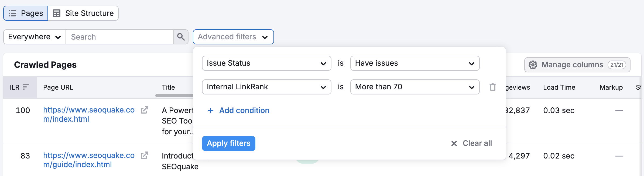Image resolution: width=644 pixels, height=176 pixels.
Task: Click Add condition
Action: click(238, 110)
